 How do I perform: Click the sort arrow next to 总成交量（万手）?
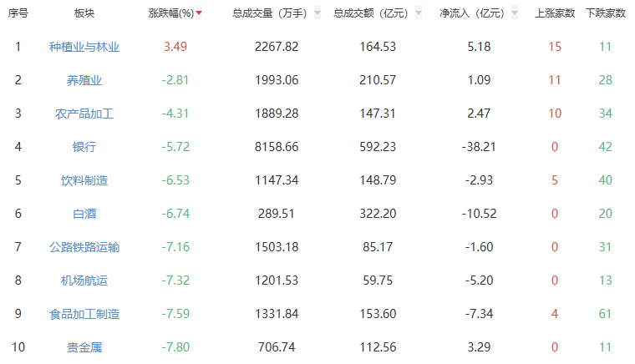317,13
